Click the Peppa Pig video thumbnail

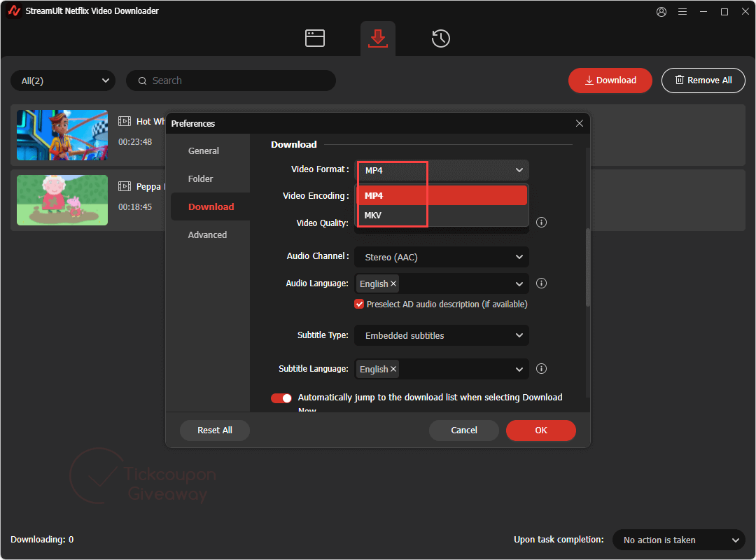click(62, 200)
